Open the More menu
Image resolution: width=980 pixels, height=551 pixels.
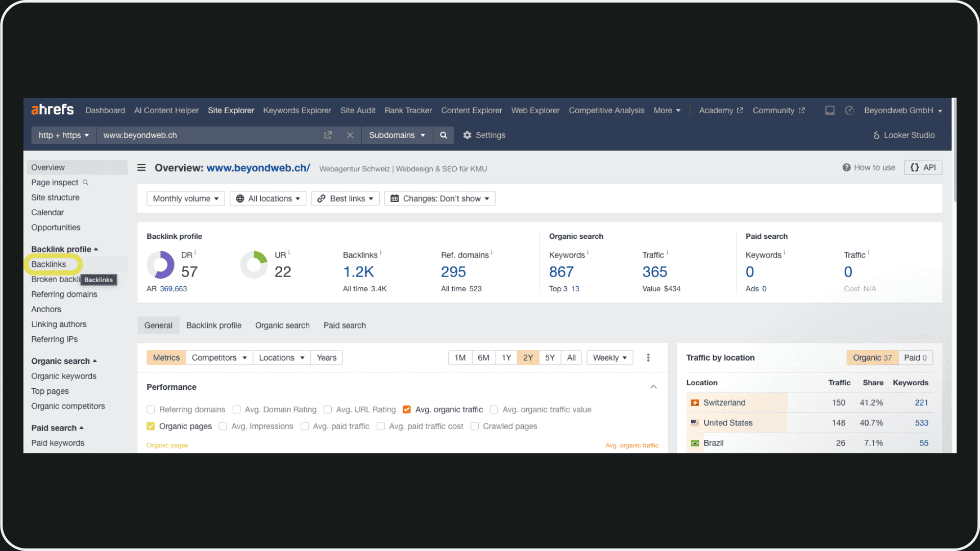pyautogui.click(x=667, y=110)
